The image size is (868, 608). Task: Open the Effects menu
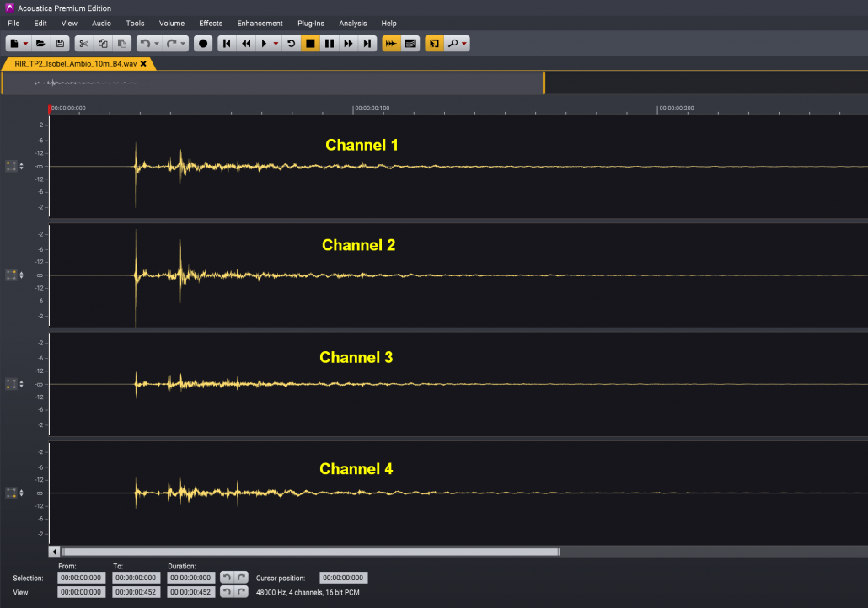click(x=211, y=23)
